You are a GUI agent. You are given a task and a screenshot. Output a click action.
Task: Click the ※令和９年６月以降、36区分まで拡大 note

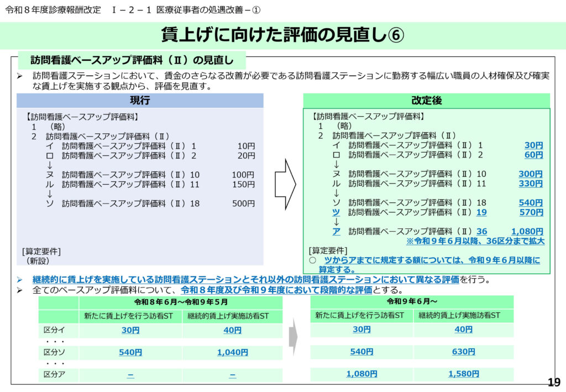(x=475, y=241)
